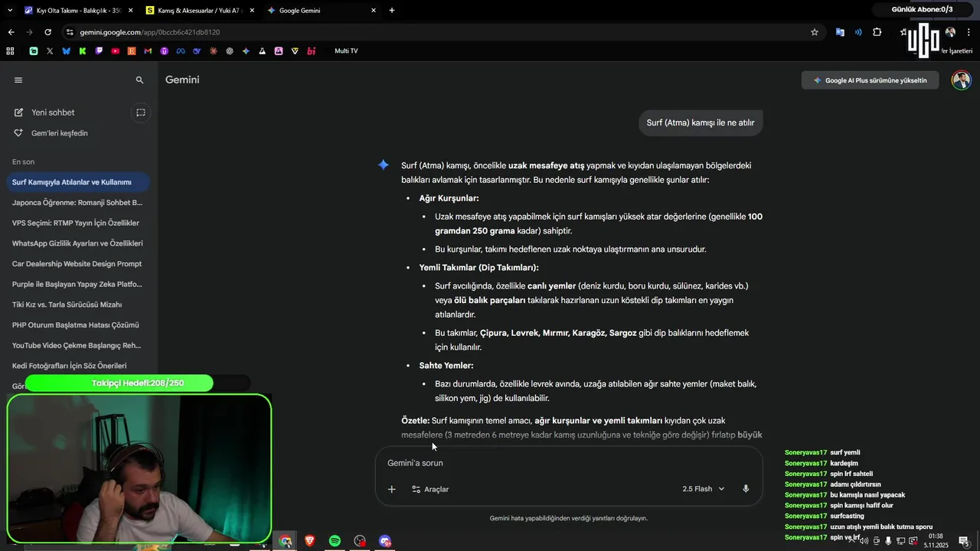
Task: Open the Bluesky butterfly bookmark
Action: (x=66, y=51)
